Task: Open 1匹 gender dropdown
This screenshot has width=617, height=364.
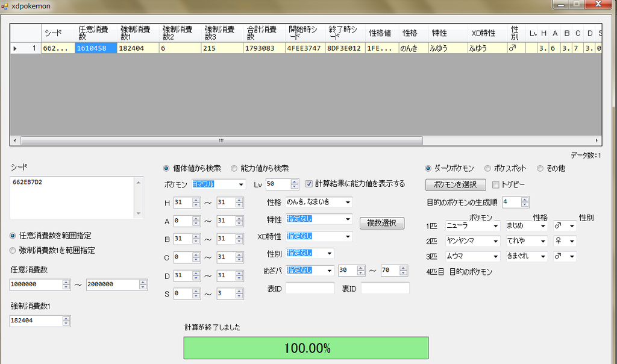Action: [x=565, y=226]
